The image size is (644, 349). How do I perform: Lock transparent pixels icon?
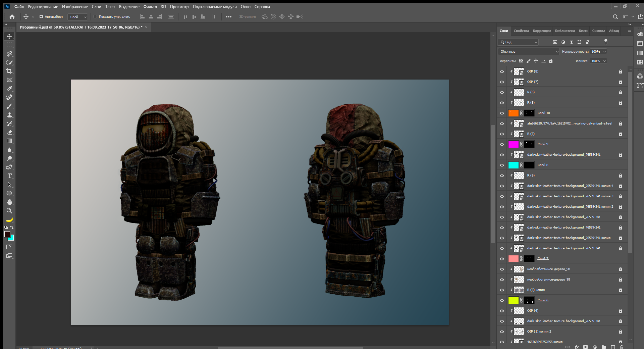(x=521, y=61)
